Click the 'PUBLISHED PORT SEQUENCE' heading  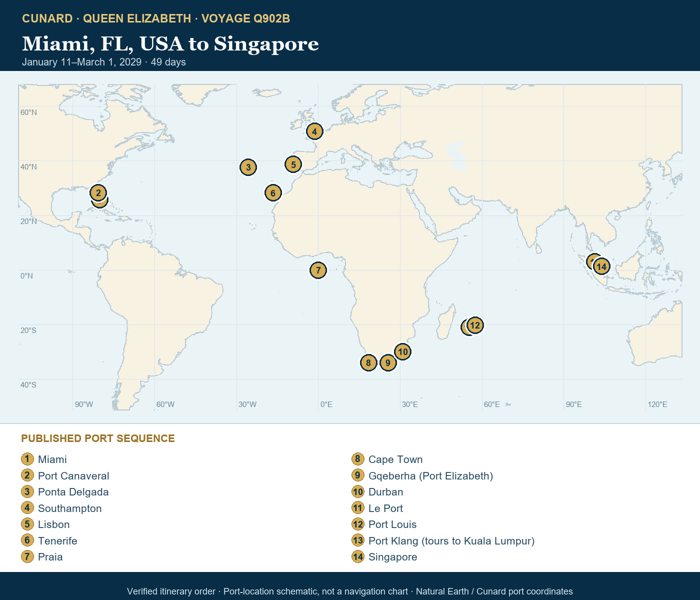click(98, 438)
